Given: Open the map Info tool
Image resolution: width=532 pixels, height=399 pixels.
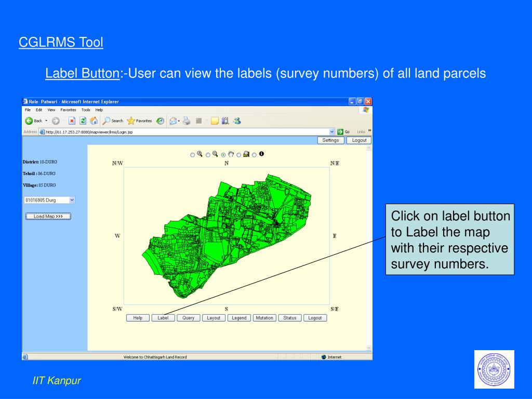Looking at the screenshot, I should coord(261,154).
